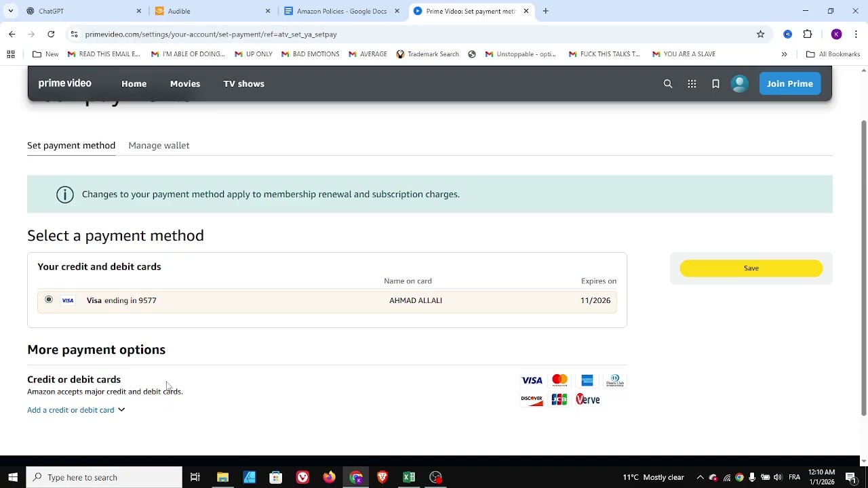The width and height of the screenshot is (868, 488).
Task: Open Vivaldi browser from the taskbar
Action: click(302, 477)
